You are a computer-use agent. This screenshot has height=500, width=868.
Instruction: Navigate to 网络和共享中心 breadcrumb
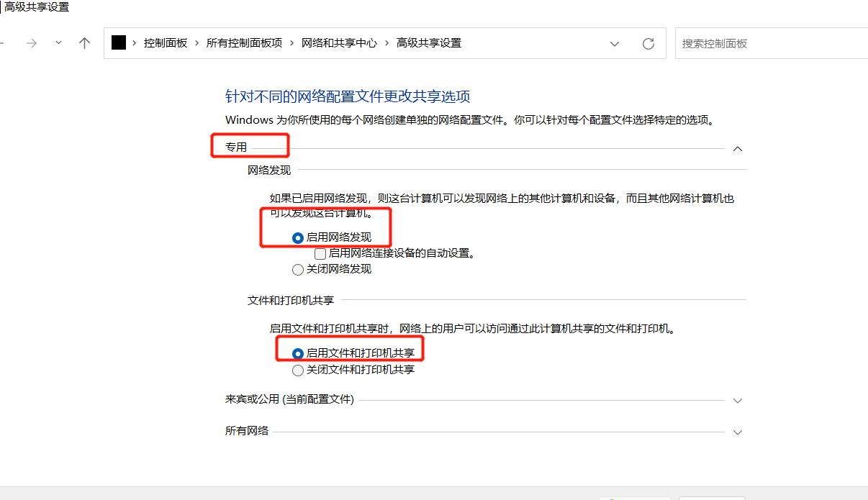(339, 43)
